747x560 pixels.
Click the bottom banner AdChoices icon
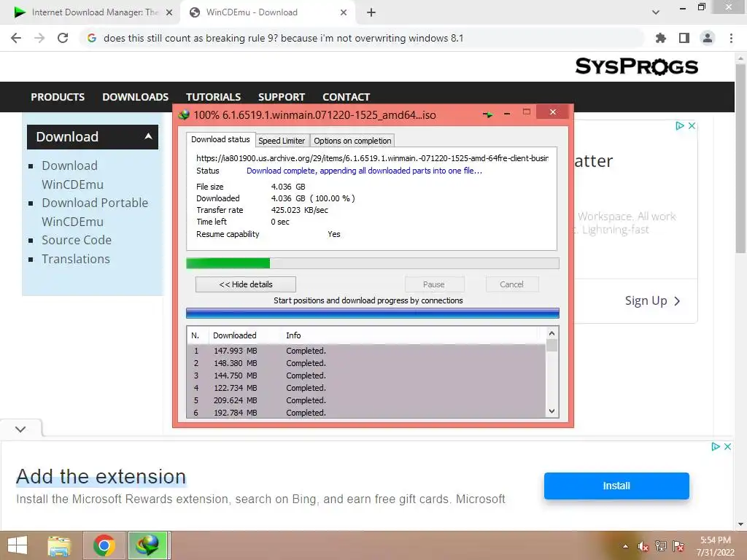click(716, 447)
